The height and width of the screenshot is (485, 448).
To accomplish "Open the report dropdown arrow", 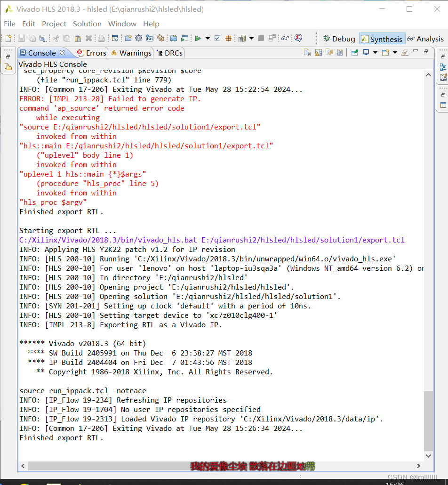I will click(251, 39).
